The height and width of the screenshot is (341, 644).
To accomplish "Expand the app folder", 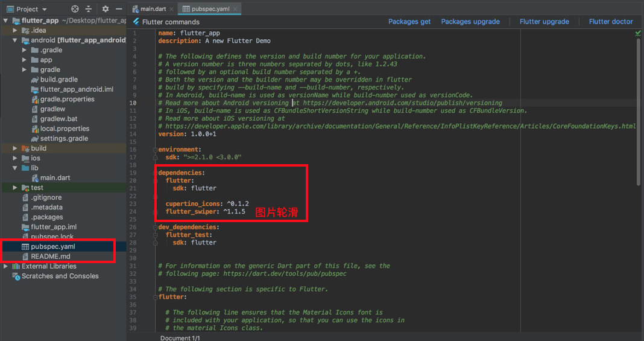I will (24, 60).
